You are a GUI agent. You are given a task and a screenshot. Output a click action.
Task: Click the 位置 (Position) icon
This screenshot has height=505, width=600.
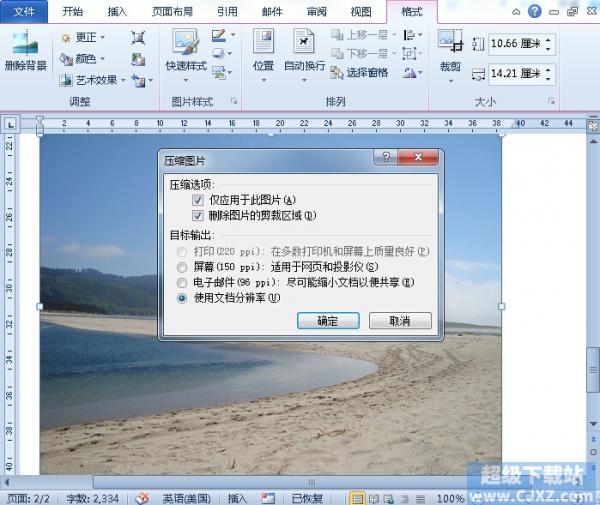click(263, 50)
